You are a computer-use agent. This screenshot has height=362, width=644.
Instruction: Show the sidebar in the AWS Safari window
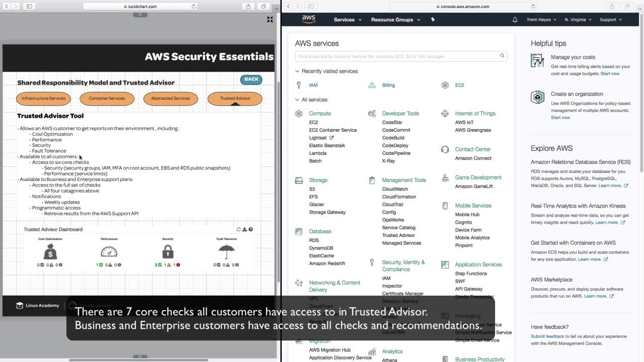[x=311, y=7]
